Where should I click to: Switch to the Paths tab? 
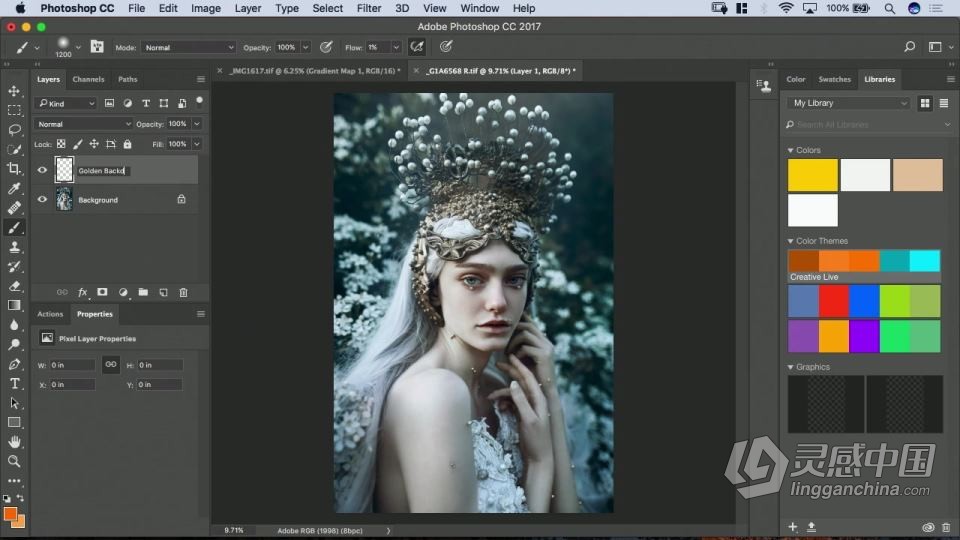pyautogui.click(x=127, y=79)
